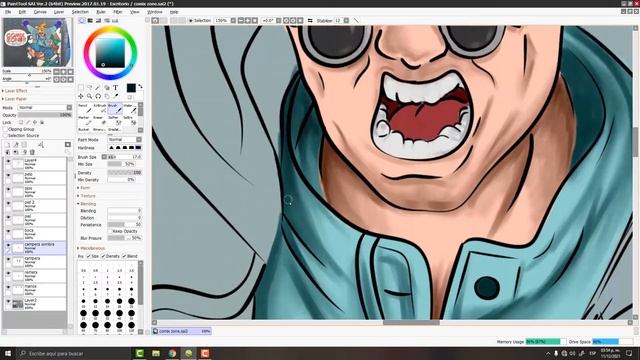
Task: Create a new linework layer
Action: click(x=16, y=145)
